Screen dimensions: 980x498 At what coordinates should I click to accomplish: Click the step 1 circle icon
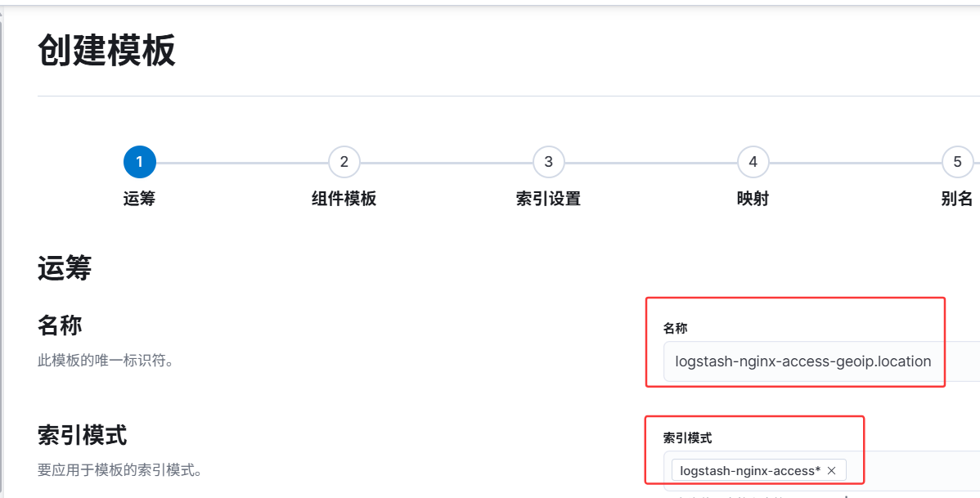pos(139,162)
